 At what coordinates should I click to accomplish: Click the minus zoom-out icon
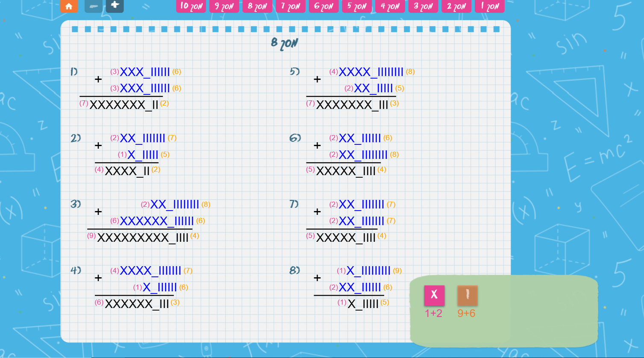(94, 6)
